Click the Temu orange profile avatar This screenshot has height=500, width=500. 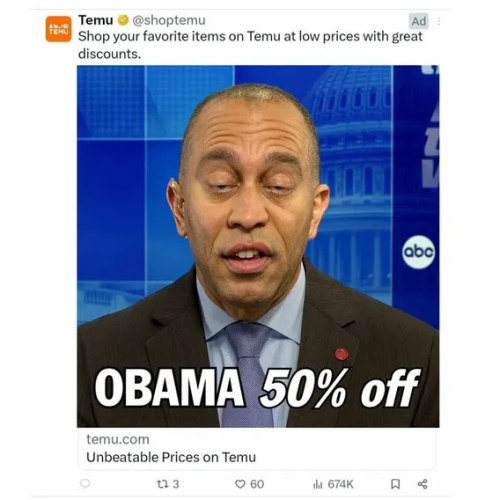click(58, 29)
